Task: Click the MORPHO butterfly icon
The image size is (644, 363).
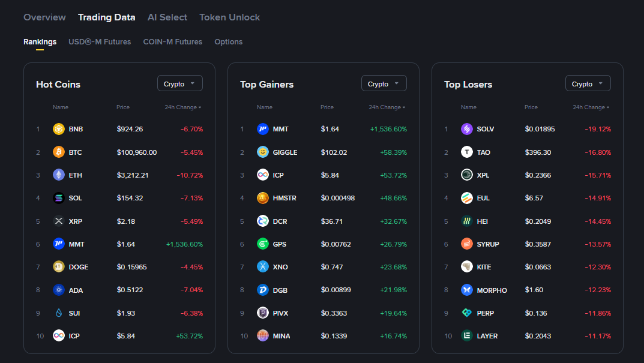Action: click(466, 290)
